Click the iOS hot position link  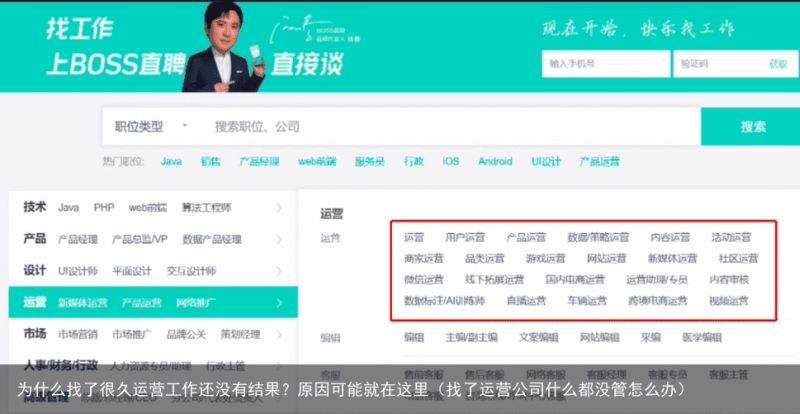451,161
